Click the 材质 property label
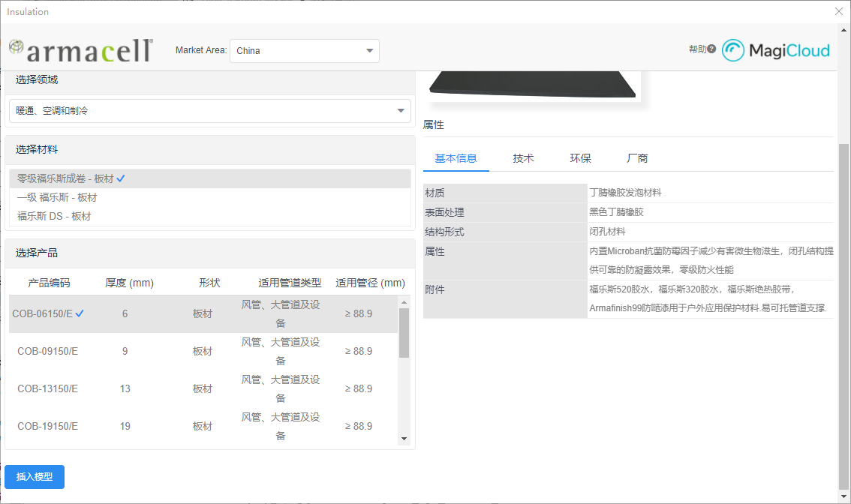 click(x=435, y=193)
